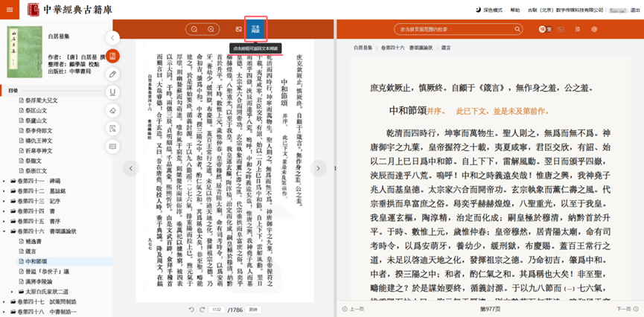Image resolution: width=644 pixels, height=317 pixels.
Task: Expand the 卷第四十七 試策問制誥 tree node
Action: [4, 302]
